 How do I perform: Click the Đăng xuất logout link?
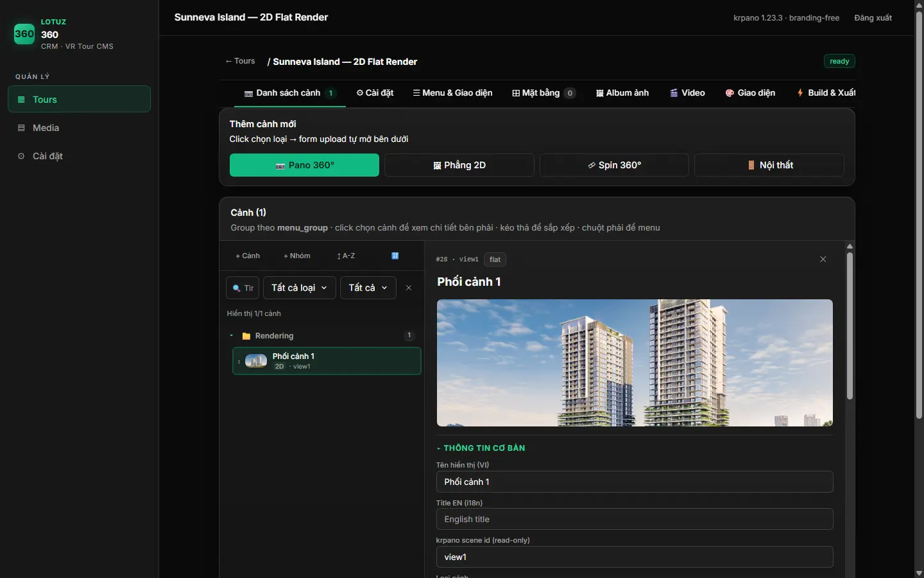[873, 18]
